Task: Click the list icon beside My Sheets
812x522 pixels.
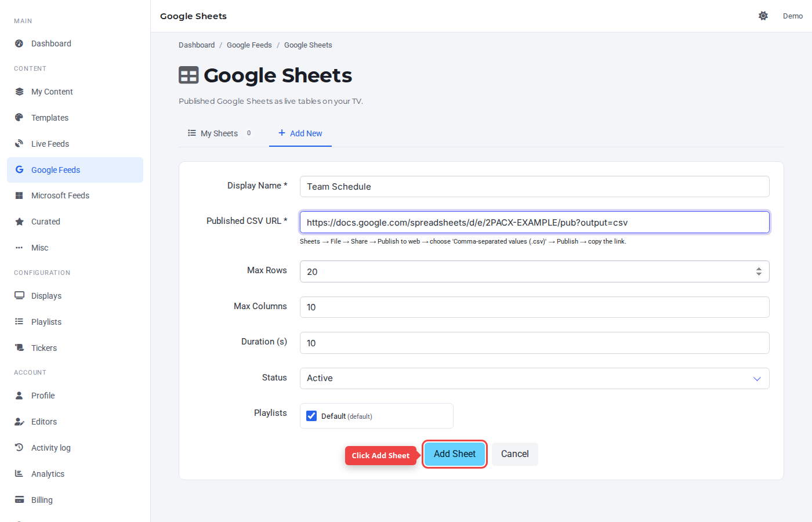Action: 192,133
